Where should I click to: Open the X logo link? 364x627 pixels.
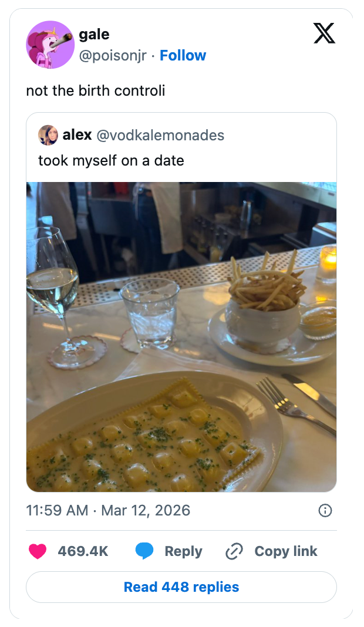(x=324, y=33)
